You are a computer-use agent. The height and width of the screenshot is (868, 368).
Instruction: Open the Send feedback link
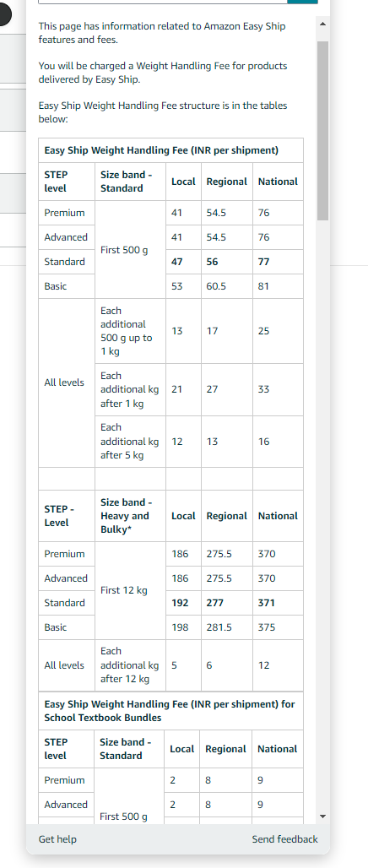tap(285, 839)
